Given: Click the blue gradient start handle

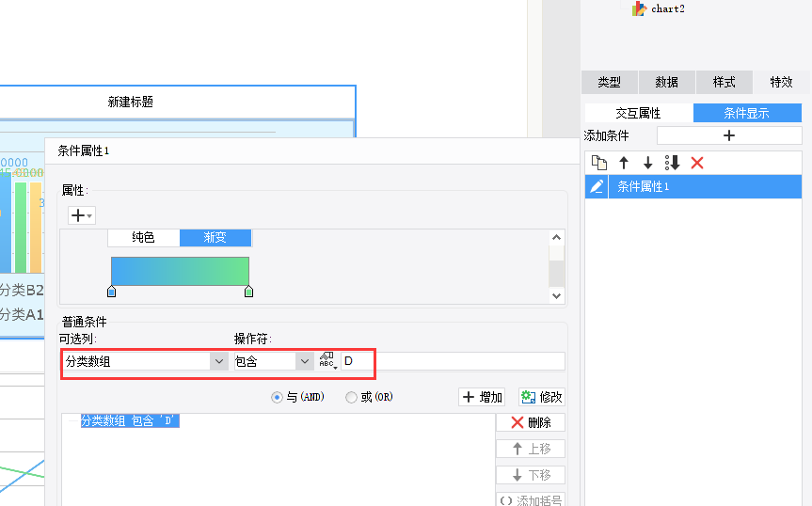Looking at the screenshot, I should point(111,292).
